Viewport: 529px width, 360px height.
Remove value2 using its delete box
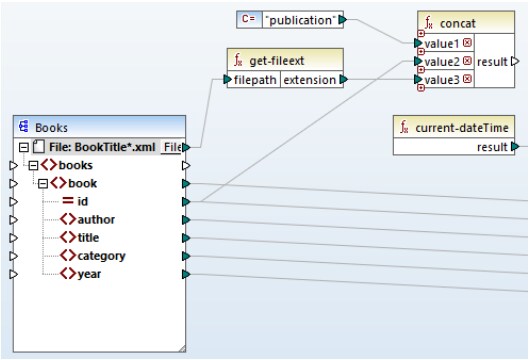point(467,61)
